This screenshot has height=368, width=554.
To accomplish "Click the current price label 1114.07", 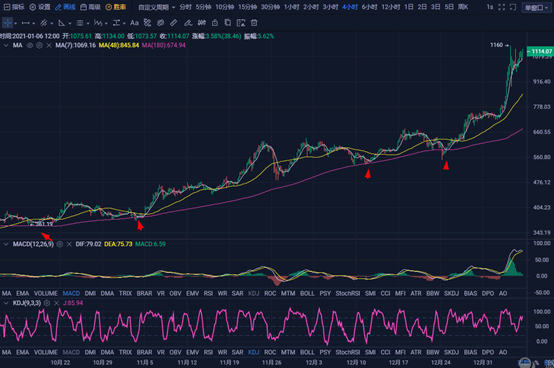I will (540, 52).
